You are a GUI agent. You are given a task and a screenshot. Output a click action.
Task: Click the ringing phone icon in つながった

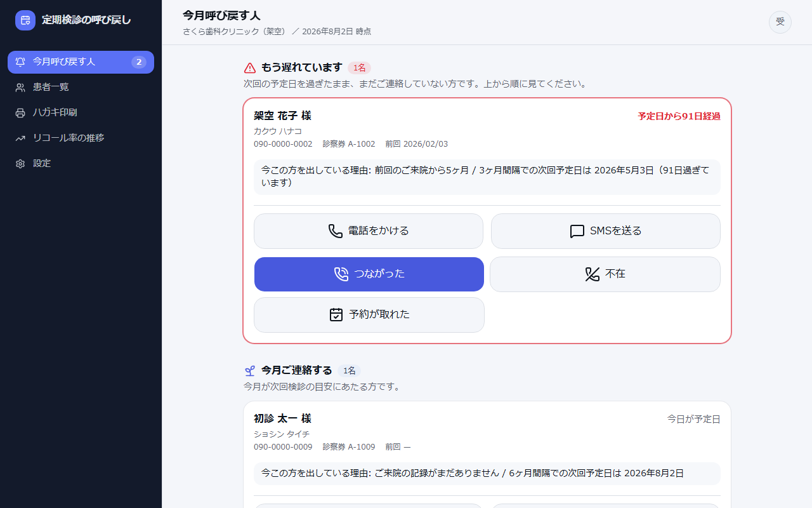[341, 274]
